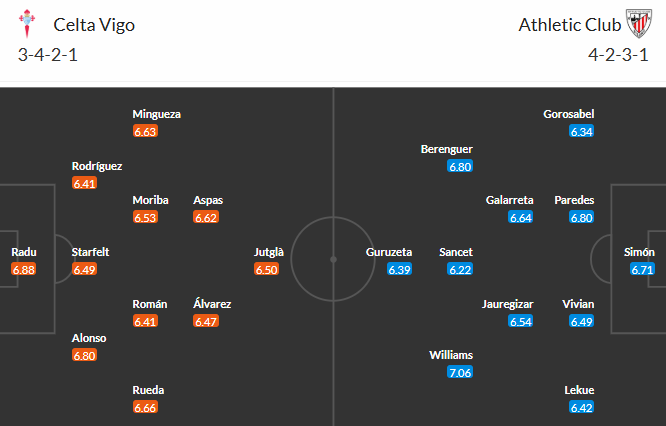Select Aspas in the lineup
Viewport: 666px width, 426px height.
(208, 200)
